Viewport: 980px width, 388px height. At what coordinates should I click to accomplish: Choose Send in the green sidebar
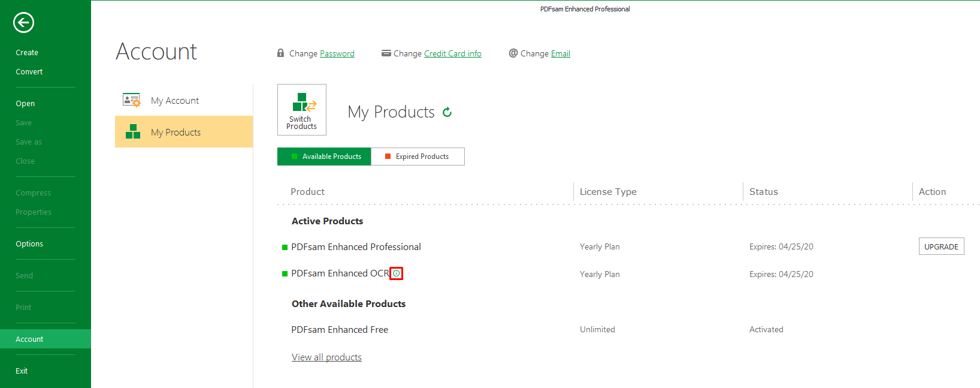[25, 276]
